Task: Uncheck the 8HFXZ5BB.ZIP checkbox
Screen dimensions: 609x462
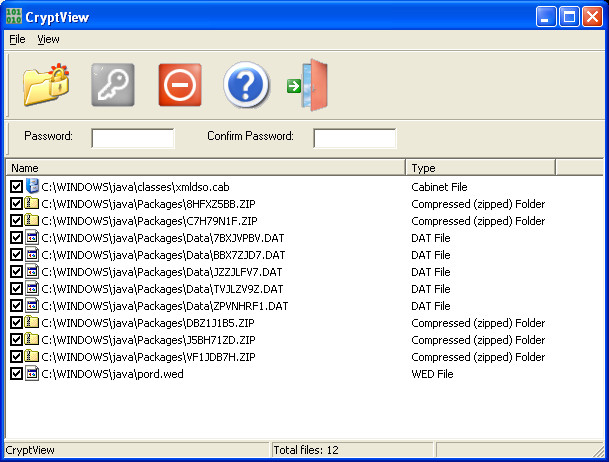Action: 16,204
